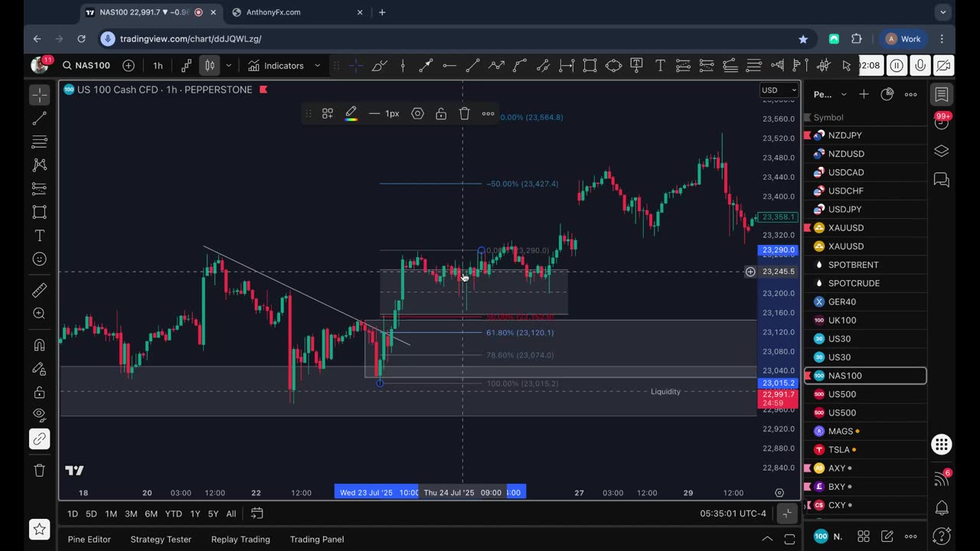Collapse the bottom panel chevron
Image resolution: width=980 pixels, height=551 pixels.
[x=767, y=539]
